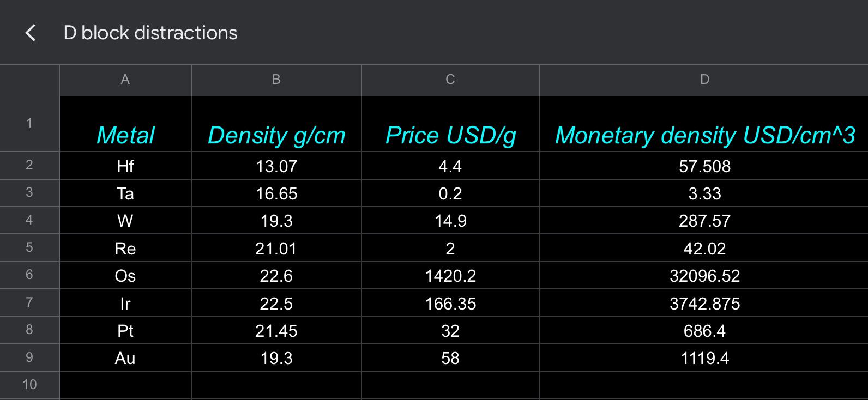
Task: Select row 10 header
Action: pos(29,384)
